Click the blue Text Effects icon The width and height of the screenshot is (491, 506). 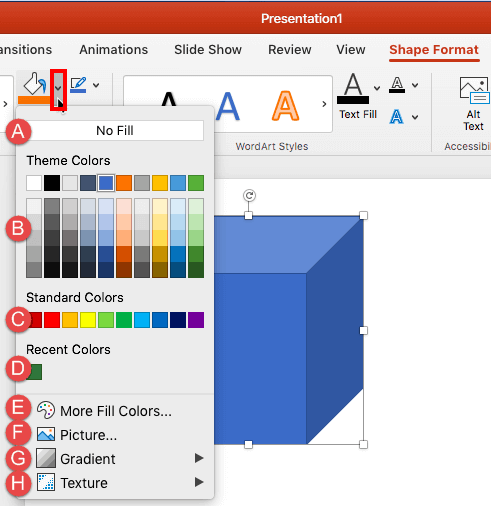pyautogui.click(x=396, y=117)
